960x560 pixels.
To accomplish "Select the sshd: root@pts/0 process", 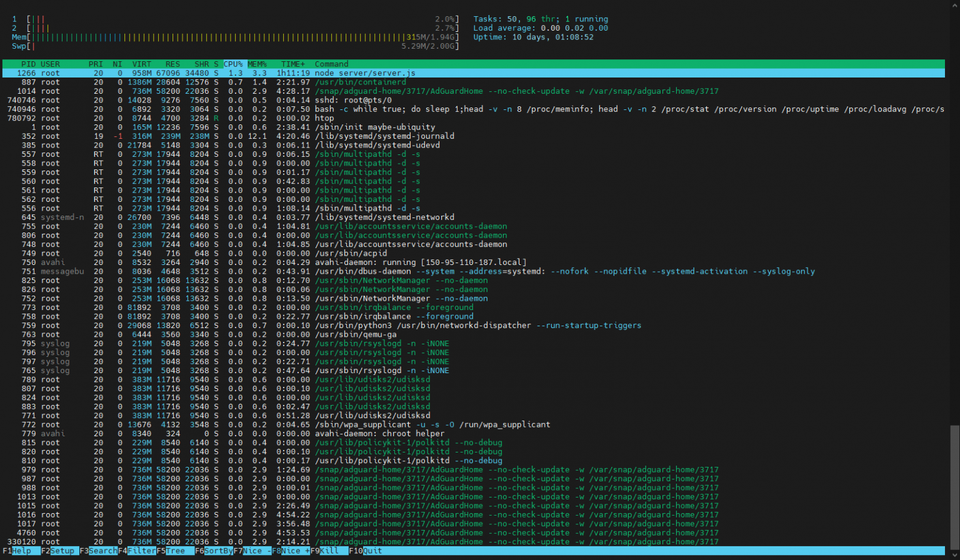I will (x=473, y=100).
